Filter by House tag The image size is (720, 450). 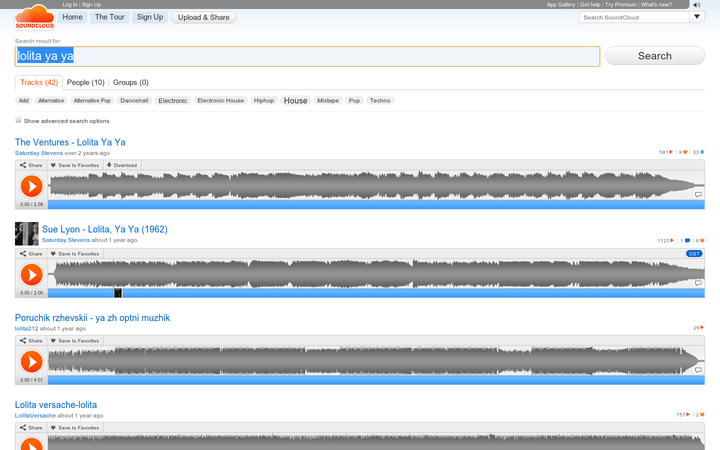[295, 101]
